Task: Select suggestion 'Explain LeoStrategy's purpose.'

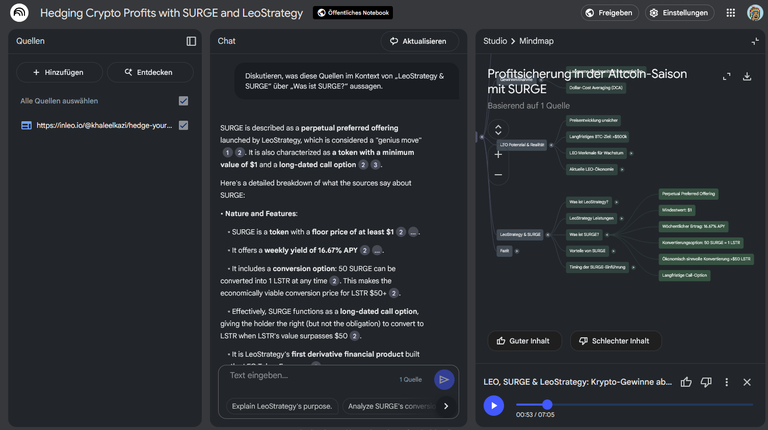Action: (x=282, y=406)
